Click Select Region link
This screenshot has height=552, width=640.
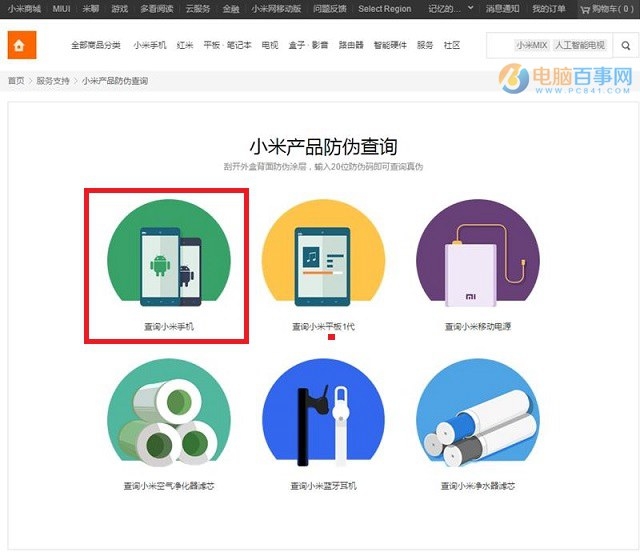385,9
